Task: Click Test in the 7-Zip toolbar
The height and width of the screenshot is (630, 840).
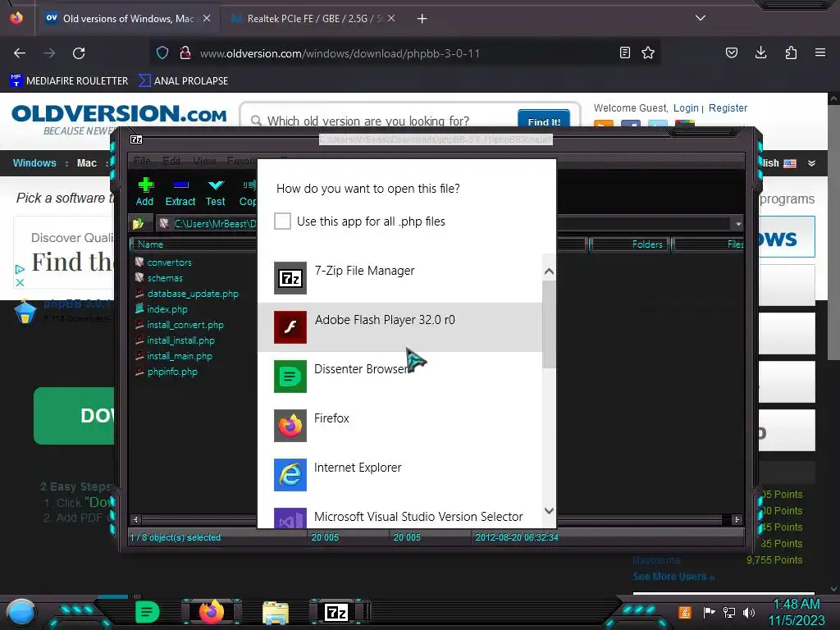Action: (216, 192)
